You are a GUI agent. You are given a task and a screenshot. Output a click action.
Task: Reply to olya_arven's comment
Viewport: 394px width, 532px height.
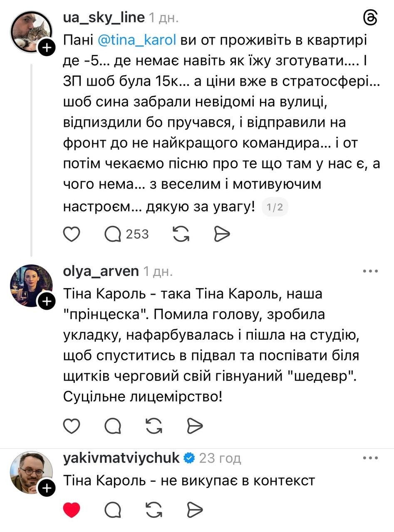[112, 425]
